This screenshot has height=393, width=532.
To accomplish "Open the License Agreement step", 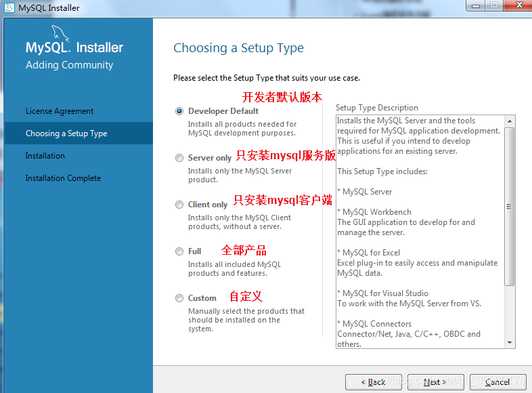I will (x=60, y=111).
